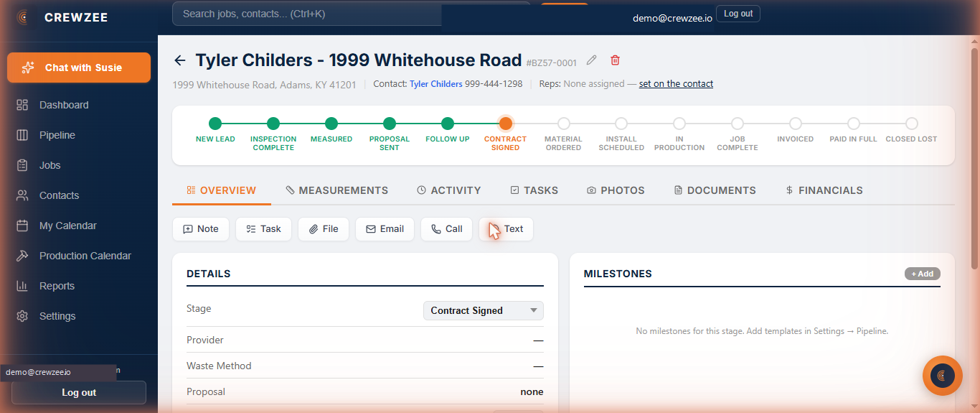Go to Pipeline in sidebar
This screenshot has width=980, height=413.
point(79,135)
